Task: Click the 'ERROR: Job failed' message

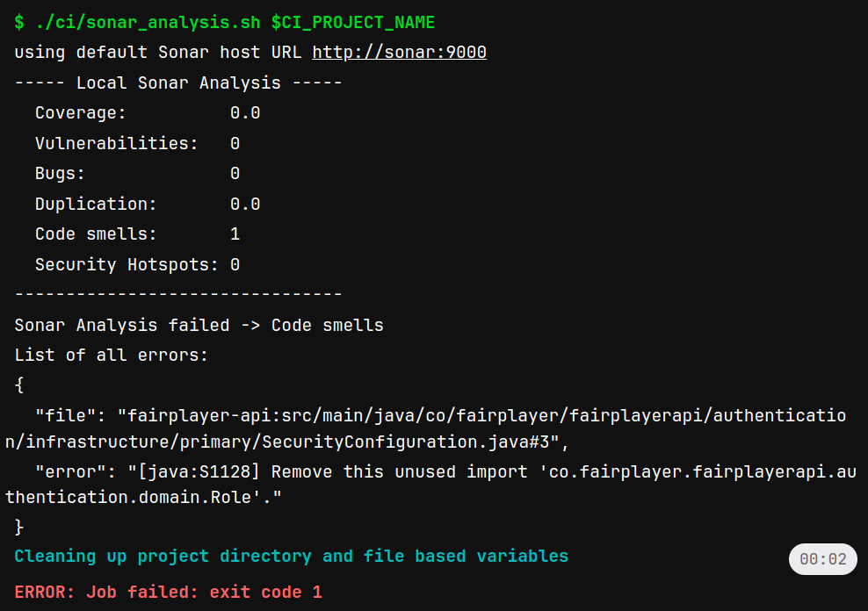Action: pos(168,593)
